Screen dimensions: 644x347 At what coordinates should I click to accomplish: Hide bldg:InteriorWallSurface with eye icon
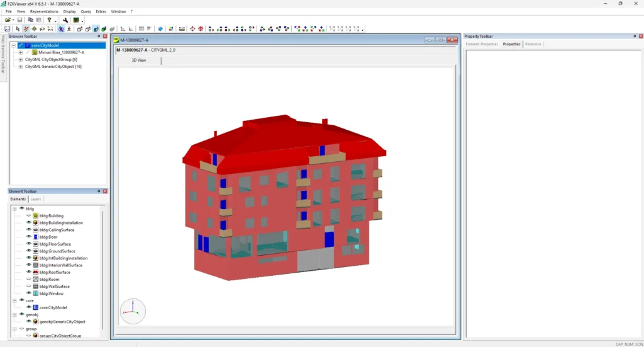coord(29,265)
